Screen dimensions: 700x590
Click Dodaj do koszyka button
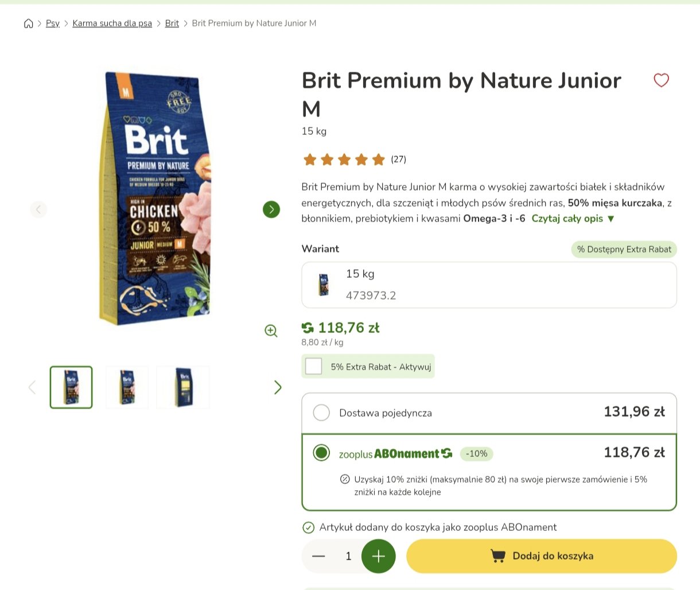click(542, 556)
